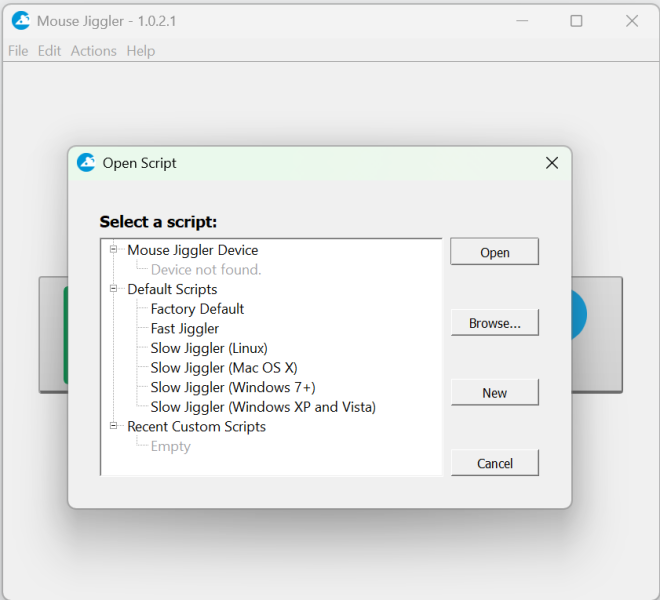Screen dimensions: 660x600
Task: Collapse the Recent Custom Scripts node
Action: coord(114,426)
